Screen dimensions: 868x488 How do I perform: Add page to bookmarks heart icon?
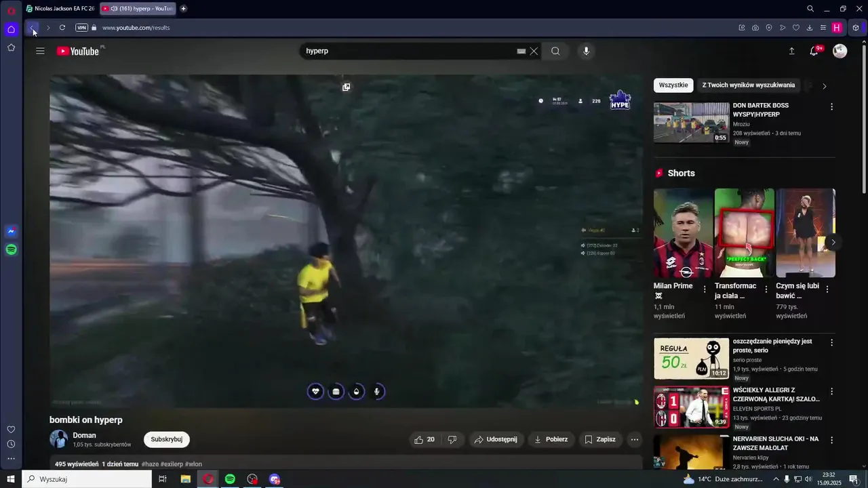click(796, 28)
